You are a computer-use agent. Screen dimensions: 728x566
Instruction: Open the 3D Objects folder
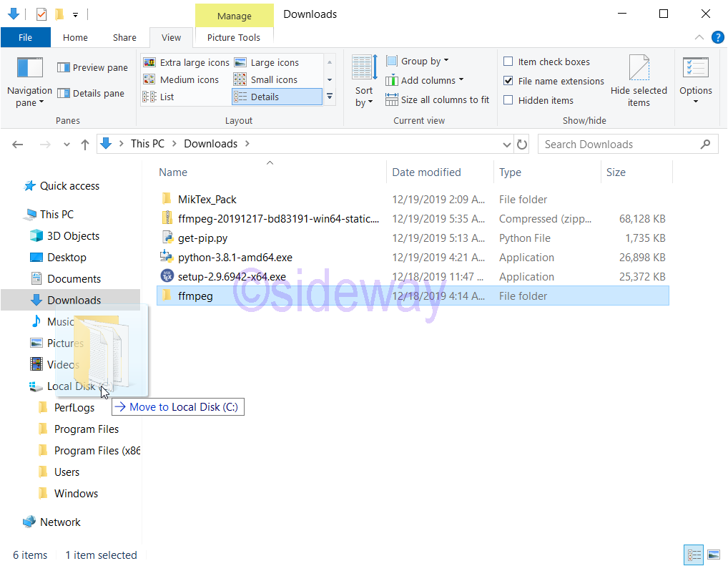tap(64, 235)
